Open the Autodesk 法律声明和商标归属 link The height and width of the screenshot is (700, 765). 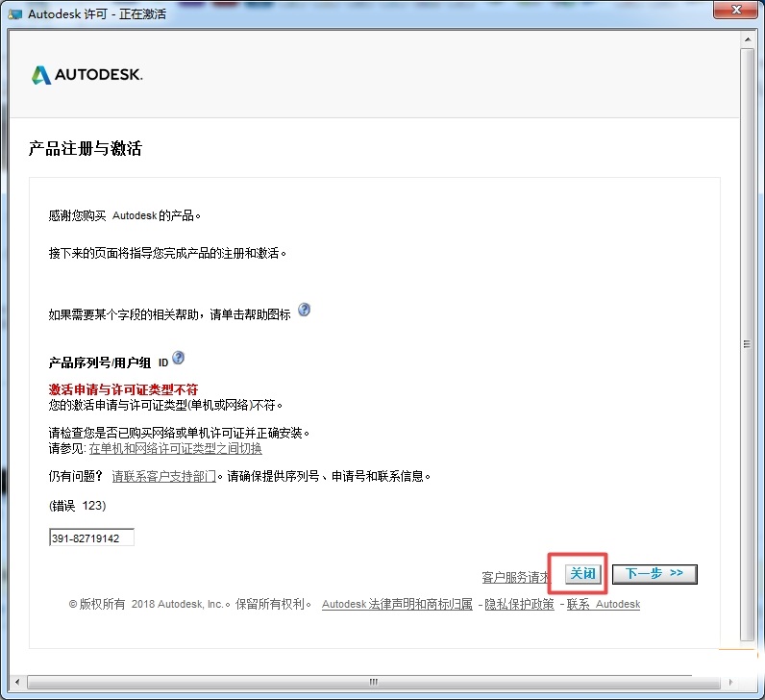click(x=397, y=604)
